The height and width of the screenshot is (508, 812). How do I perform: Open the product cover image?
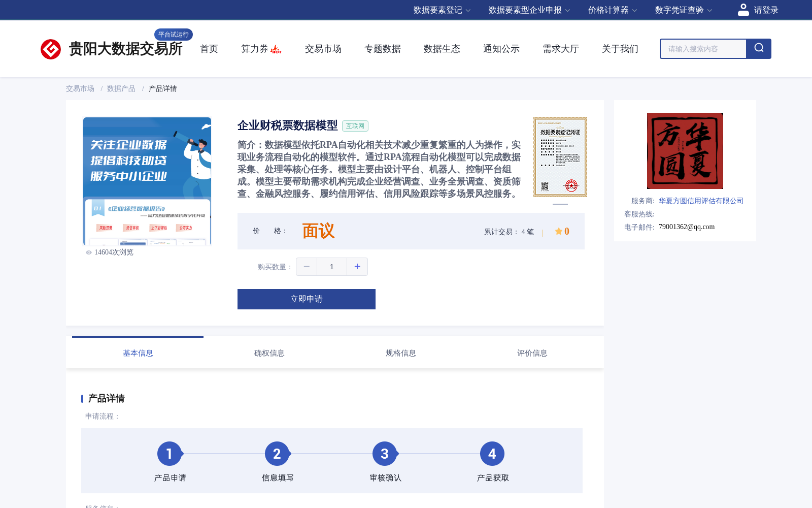point(147,181)
